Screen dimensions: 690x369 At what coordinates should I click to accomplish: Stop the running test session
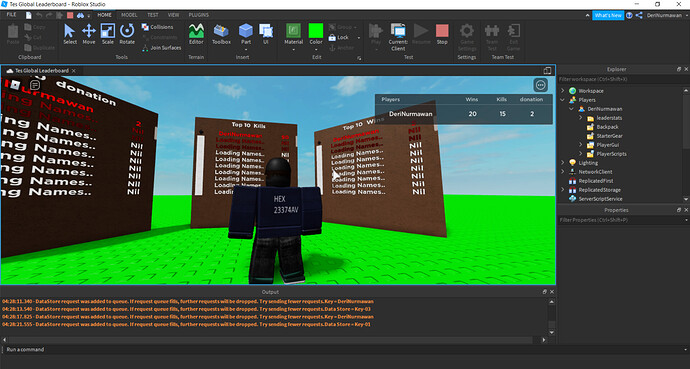click(x=442, y=34)
